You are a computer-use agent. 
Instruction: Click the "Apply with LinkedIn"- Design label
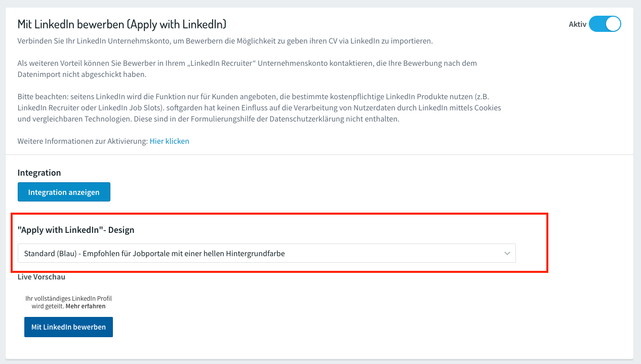pos(76,230)
